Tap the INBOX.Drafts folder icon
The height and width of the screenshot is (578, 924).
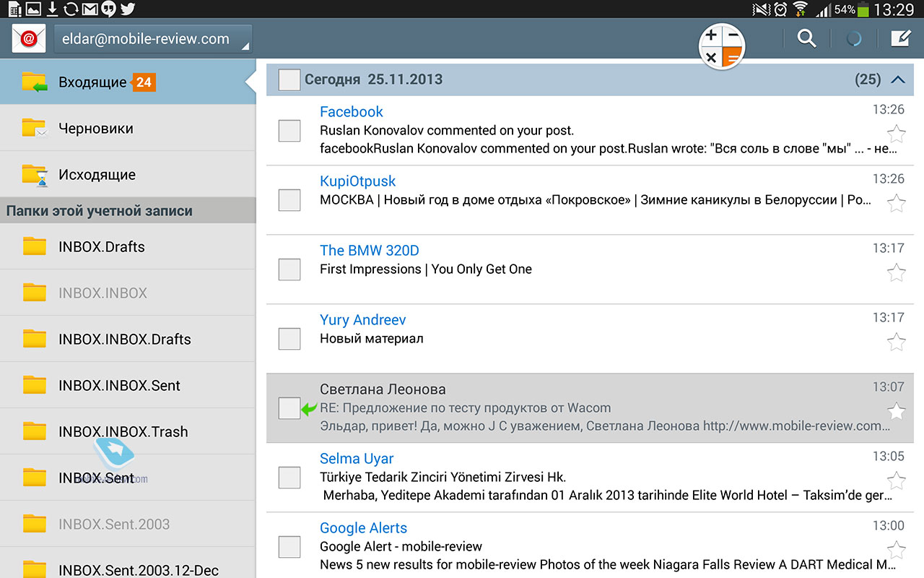click(35, 246)
